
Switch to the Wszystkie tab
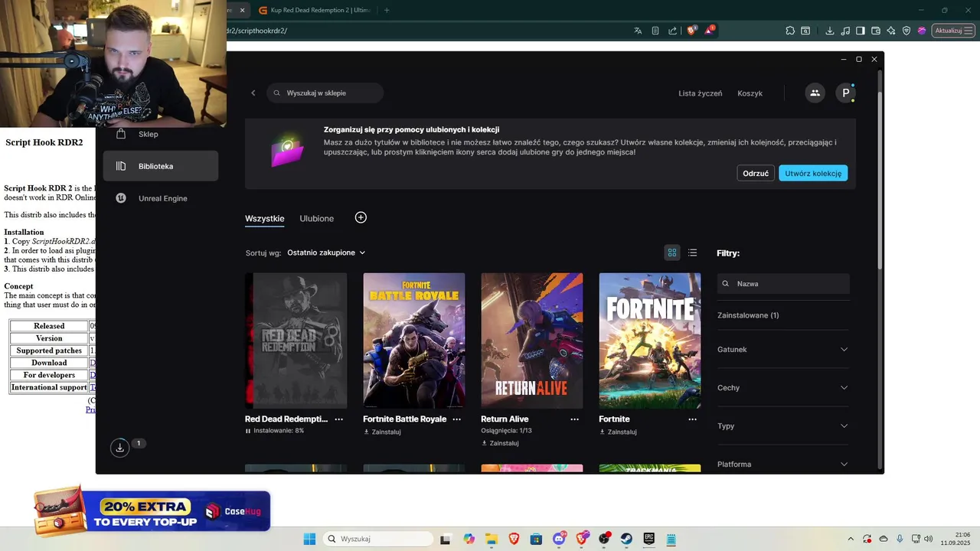265,218
